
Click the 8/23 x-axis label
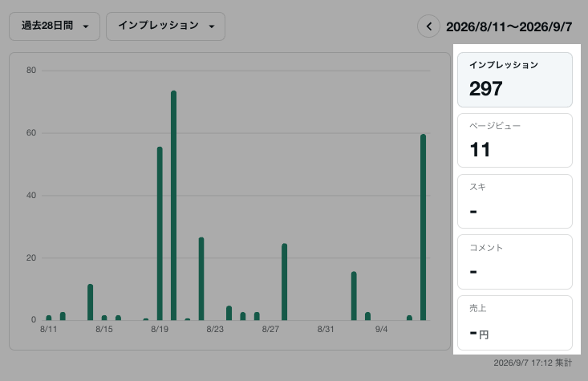tap(215, 329)
